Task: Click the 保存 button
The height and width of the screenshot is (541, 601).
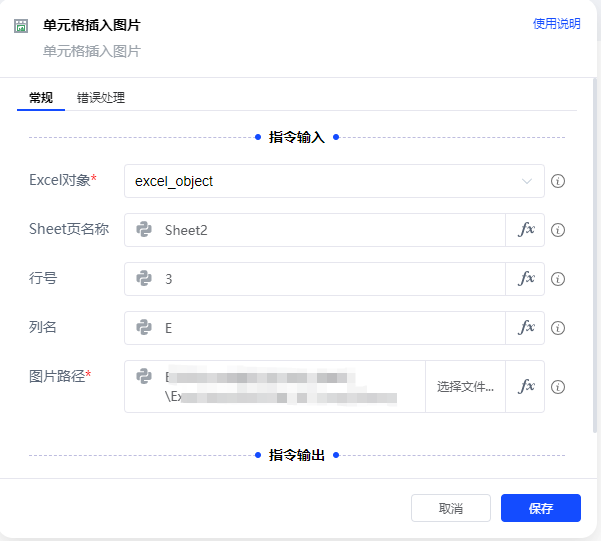Action: [x=540, y=508]
